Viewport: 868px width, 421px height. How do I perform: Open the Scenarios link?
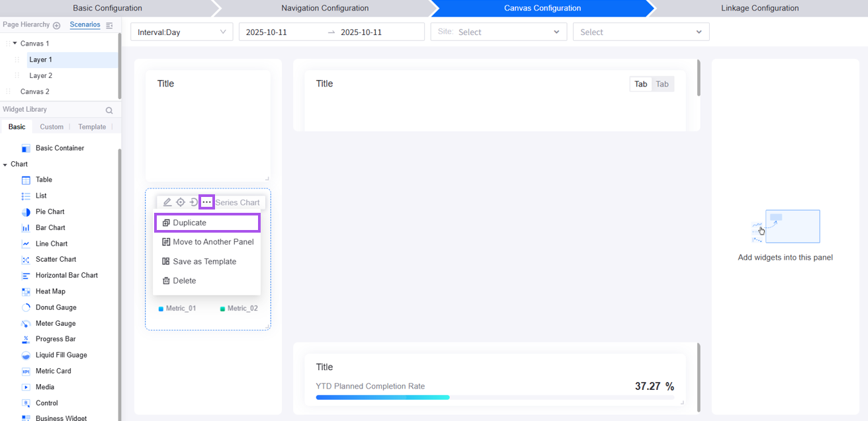coord(85,24)
